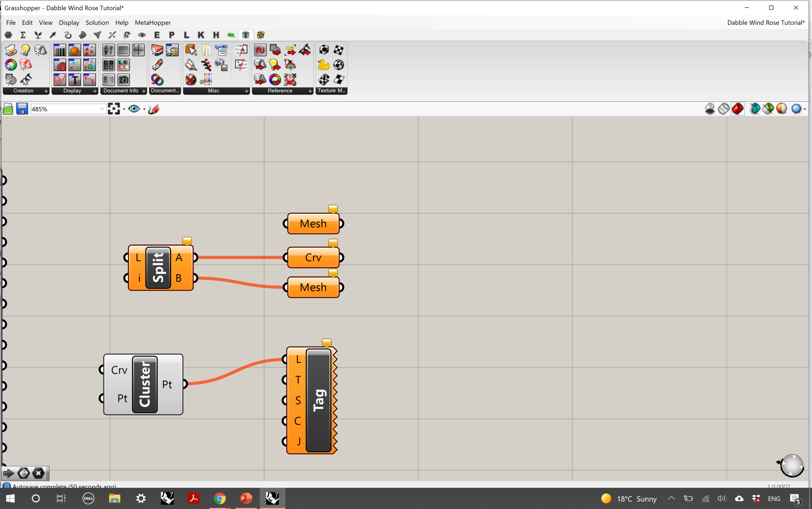Open the Solution menu

pyautogui.click(x=97, y=22)
